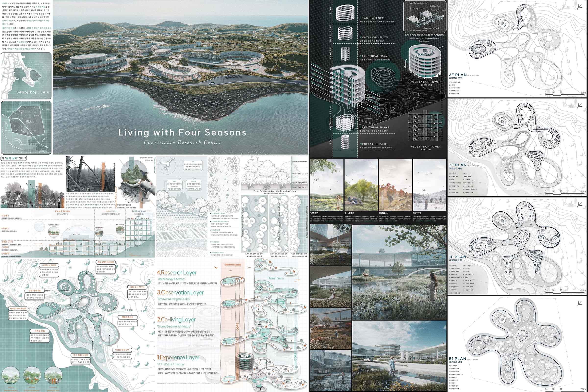This screenshot has height=392, width=588.
Task: Click the 3F plan scale bar
Action: [x=565, y=95]
